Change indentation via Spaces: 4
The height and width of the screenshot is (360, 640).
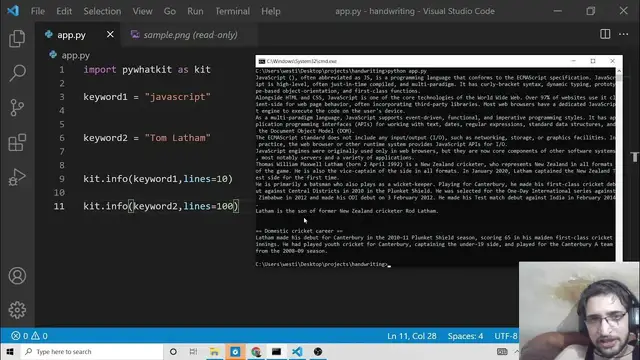click(x=465, y=336)
